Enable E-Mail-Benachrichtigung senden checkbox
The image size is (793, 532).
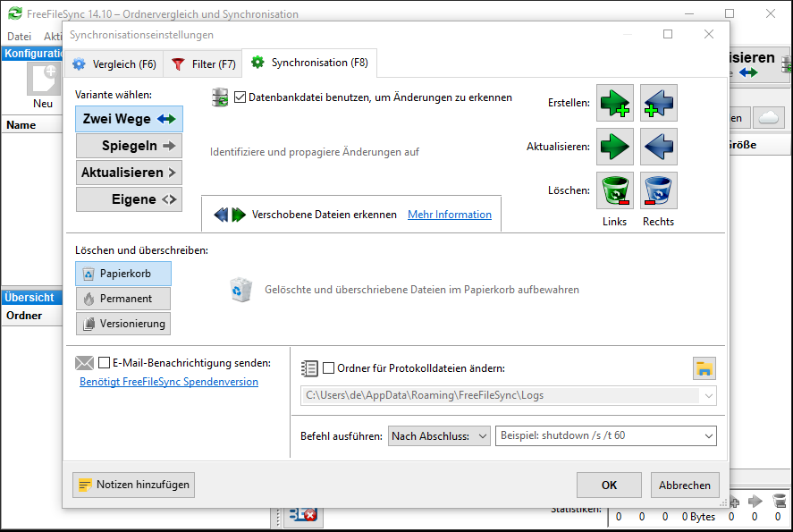105,363
